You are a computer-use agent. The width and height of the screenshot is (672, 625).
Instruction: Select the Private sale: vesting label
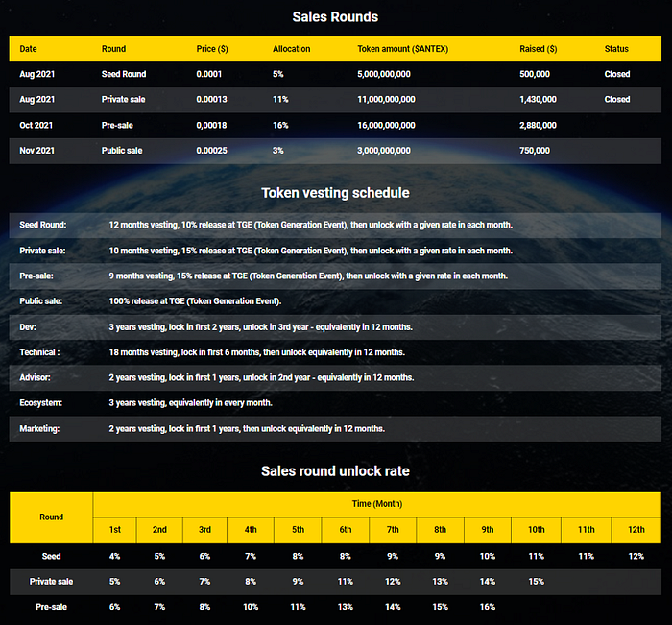pos(42,251)
